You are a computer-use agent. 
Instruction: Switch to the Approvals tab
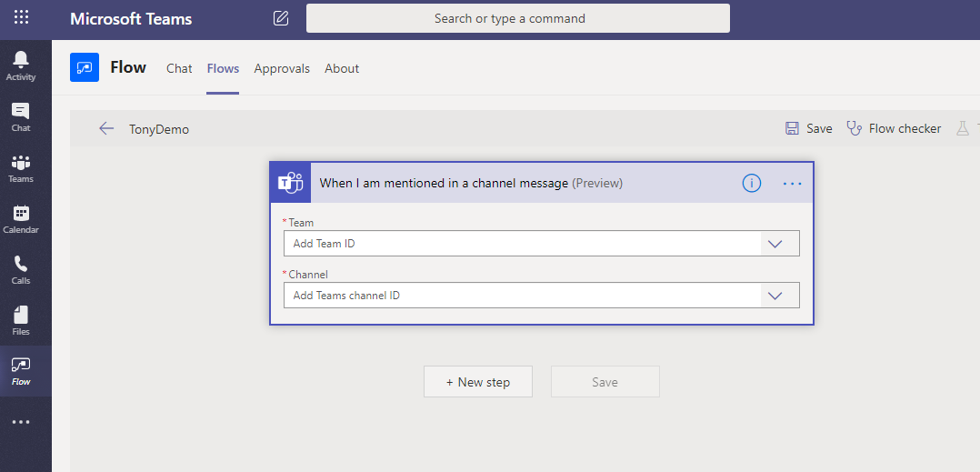[282, 68]
